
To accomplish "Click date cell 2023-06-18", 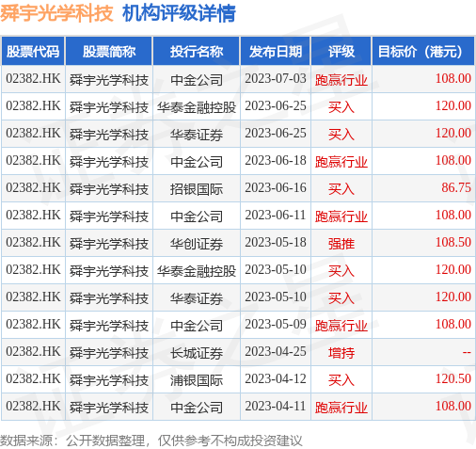I will click(276, 161).
